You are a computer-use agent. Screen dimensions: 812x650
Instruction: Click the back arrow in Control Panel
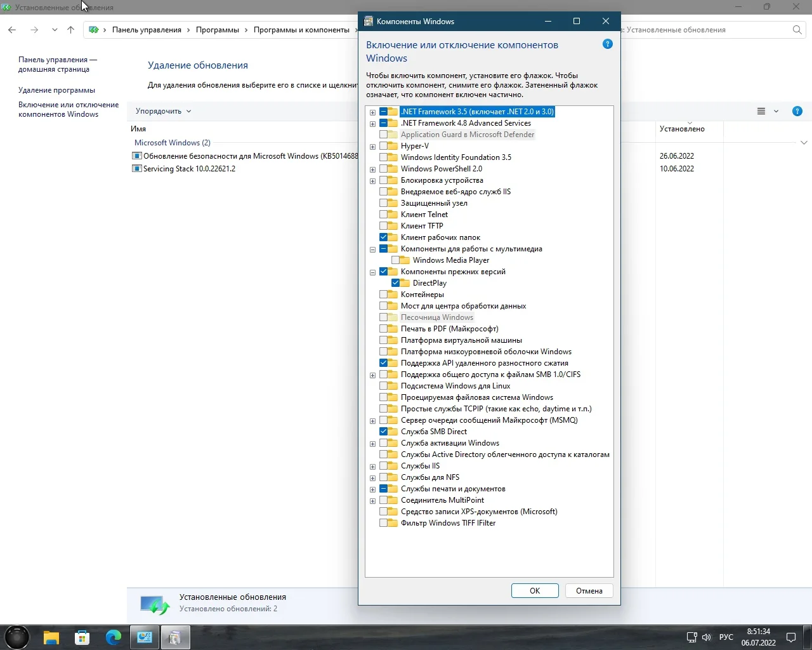pyautogui.click(x=12, y=30)
